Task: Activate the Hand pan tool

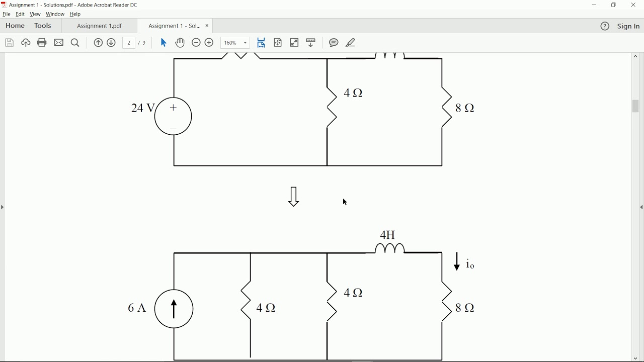Action: pyautogui.click(x=180, y=43)
